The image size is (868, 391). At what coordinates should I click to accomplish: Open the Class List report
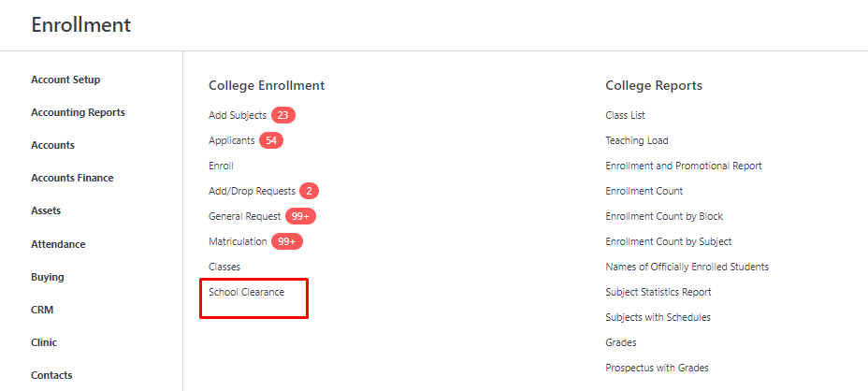pyautogui.click(x=625, y=115)
